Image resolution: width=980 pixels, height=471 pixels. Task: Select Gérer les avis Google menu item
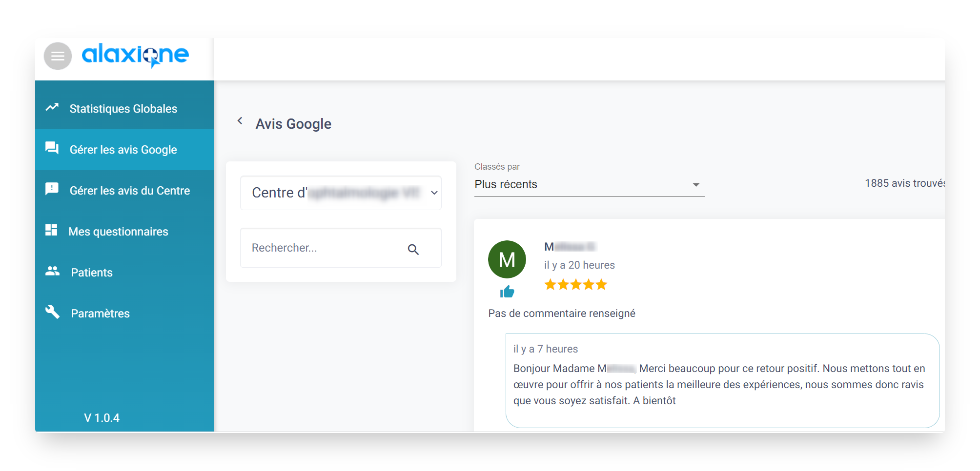pos(124,150)
